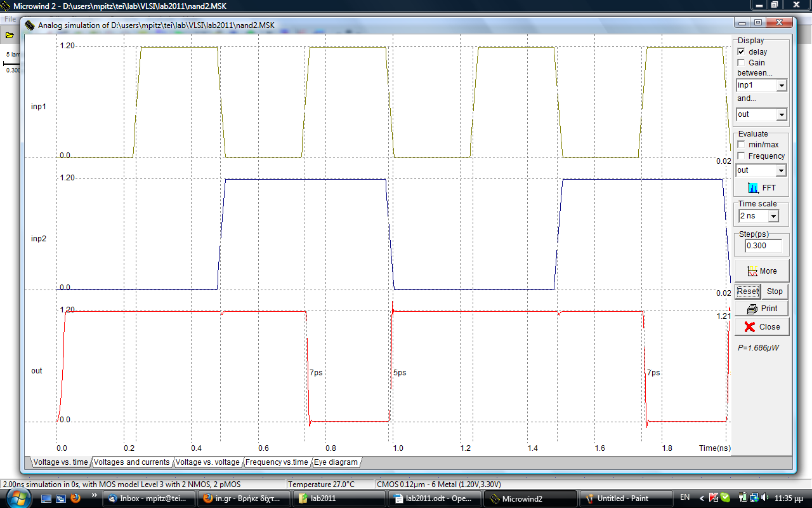Click the FFT button
Screen dimensions: 812x508
(762, 188)
